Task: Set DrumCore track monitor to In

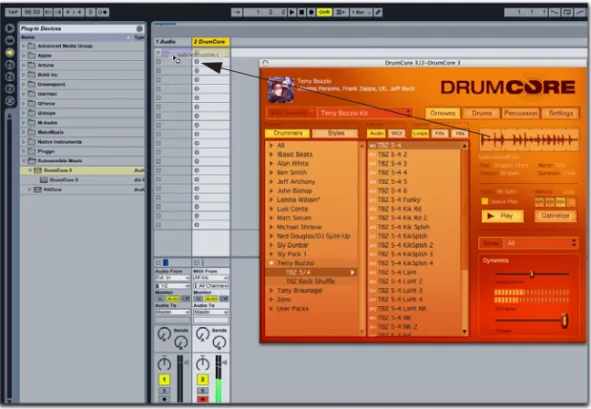Action: click(x=198, y=299)
